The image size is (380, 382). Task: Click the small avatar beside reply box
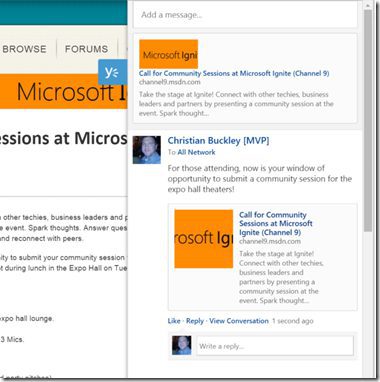(182, 345)
